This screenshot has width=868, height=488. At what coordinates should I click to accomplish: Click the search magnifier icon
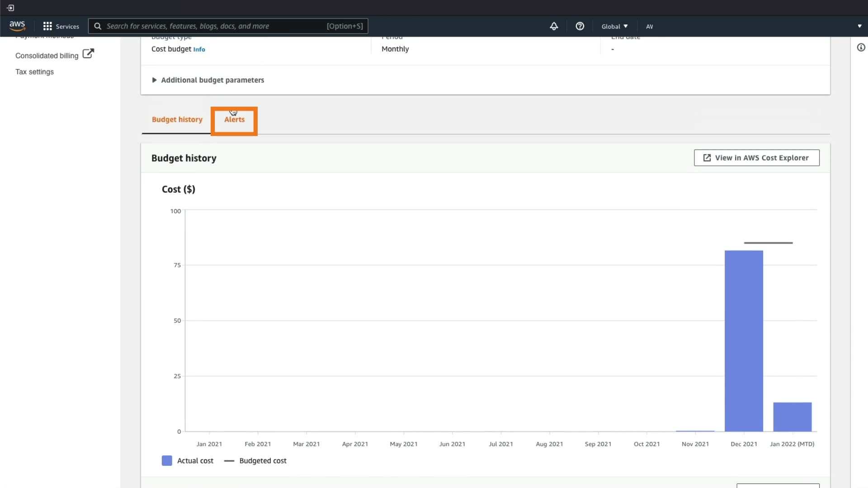(98, 26)
